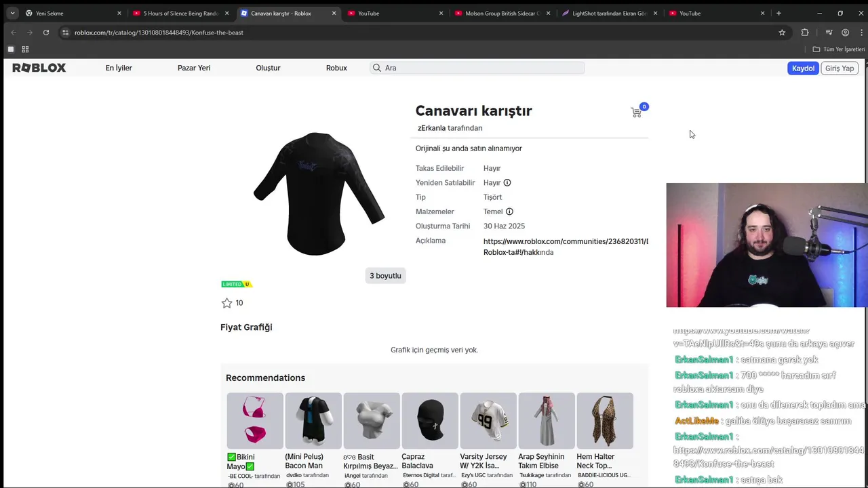The height and width of the screenshot is (488, 868).
Task: Open Çapraz Balaclava recommendation thumbnail
Action: click(430, 421)
